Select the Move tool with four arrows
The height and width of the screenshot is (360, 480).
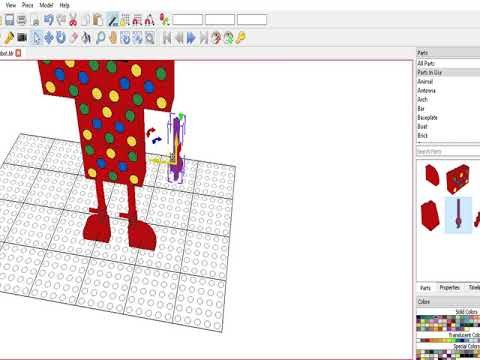click(49, 38)
